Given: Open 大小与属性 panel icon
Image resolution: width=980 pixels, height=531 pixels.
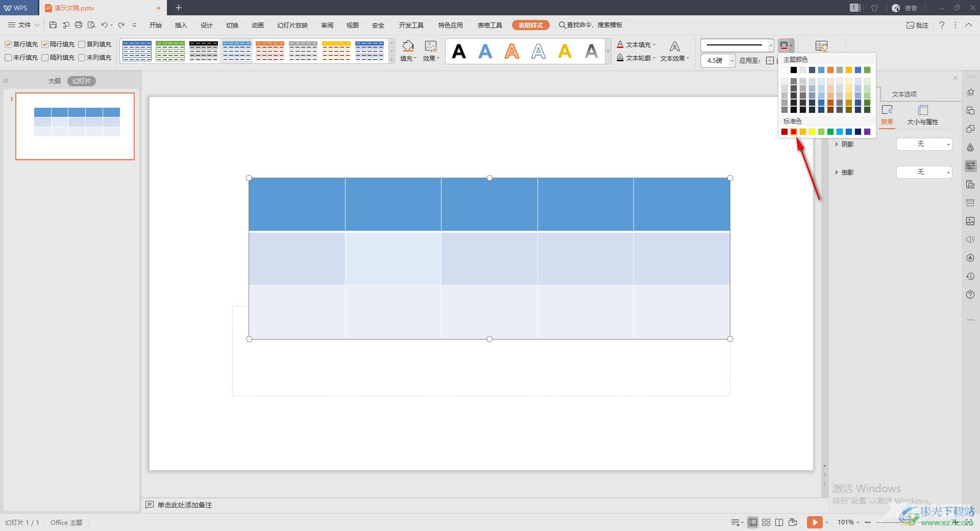Looking at the screenshot, I should tap(923, 110).
